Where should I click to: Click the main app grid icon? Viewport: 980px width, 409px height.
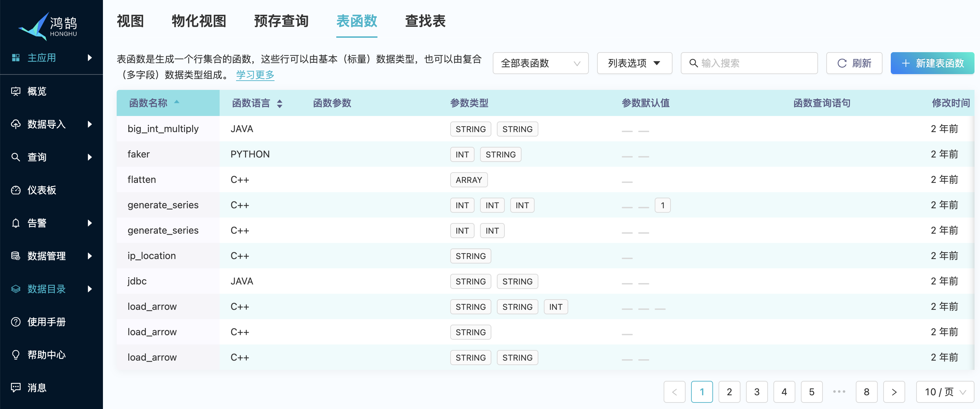(x=15, y=57)
